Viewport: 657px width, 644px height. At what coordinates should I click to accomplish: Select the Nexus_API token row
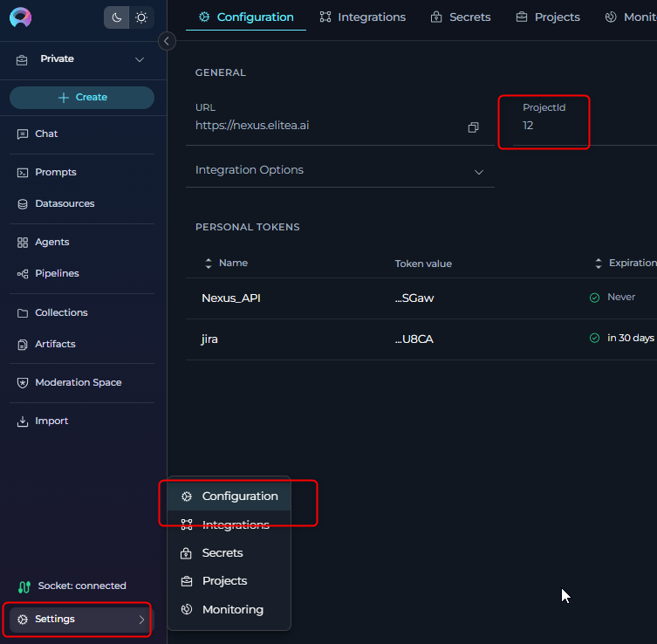[231, 298]
